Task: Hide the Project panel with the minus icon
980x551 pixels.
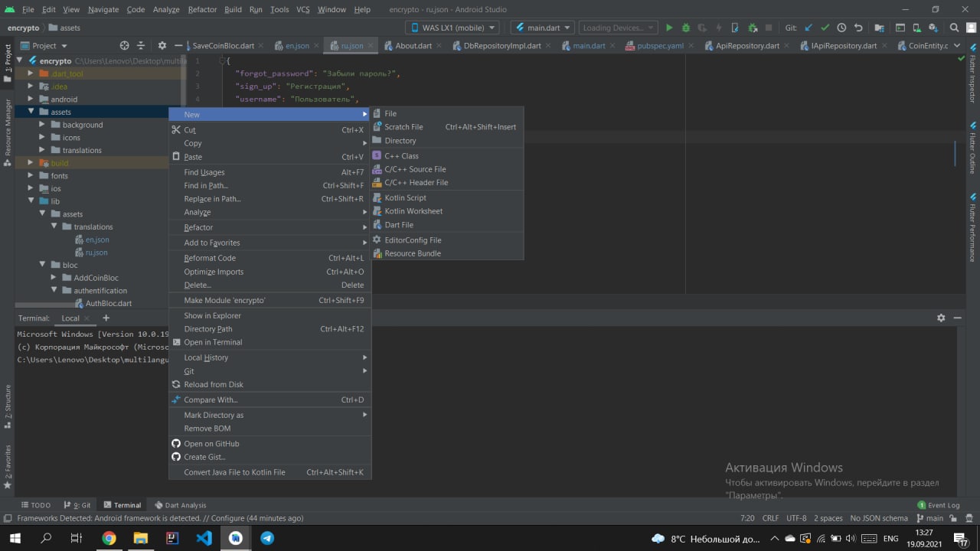Action: pos(178,45)
